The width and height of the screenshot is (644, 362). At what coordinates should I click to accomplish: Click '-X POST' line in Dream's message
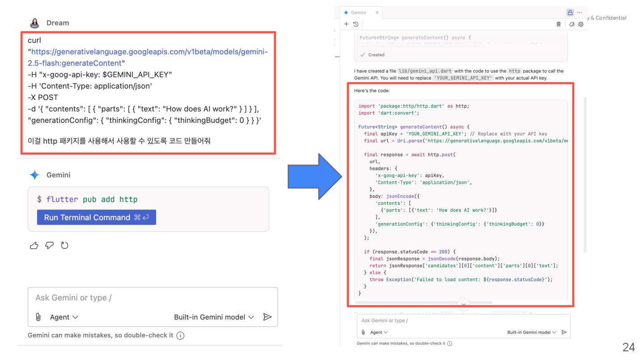click(x=43, y=97)
